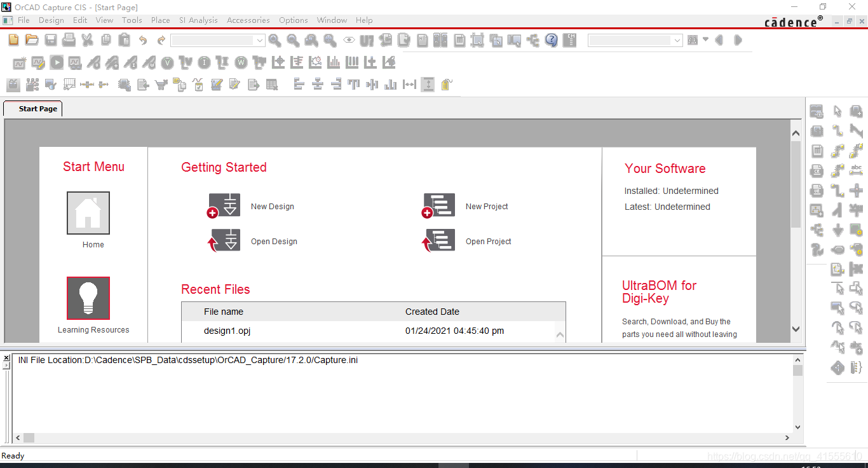Click the Cut scissors toolbar icon
868x468 pixels.
88,40
